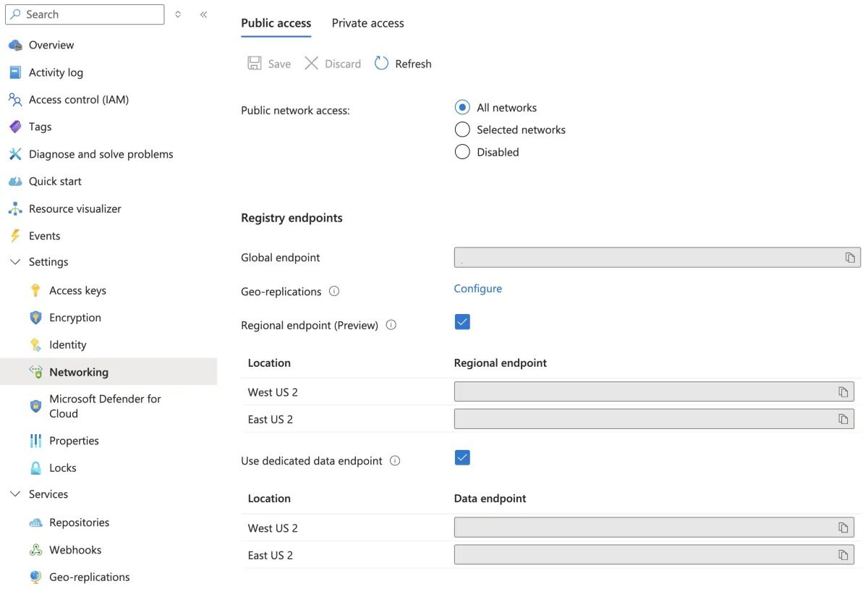Screen dimensions: 868x589
Task: Click the sidebar Search field
Action: [85, 14]
